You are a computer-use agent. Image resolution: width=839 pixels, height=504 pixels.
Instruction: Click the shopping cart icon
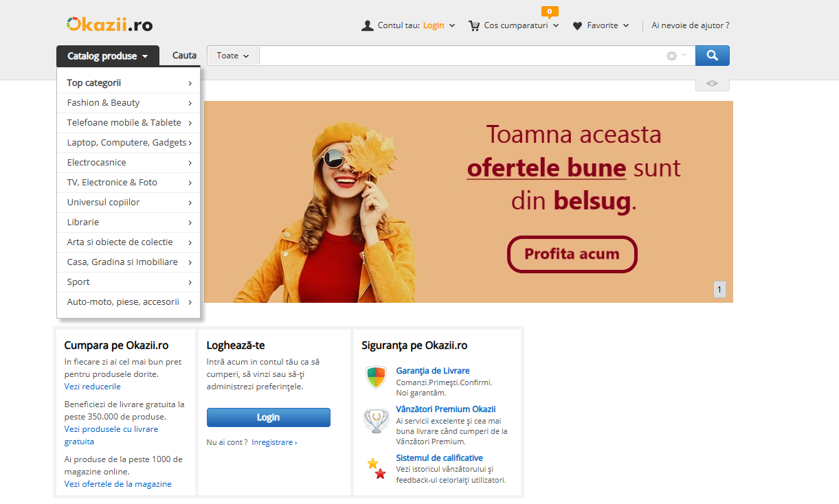(x=474, y=25)
